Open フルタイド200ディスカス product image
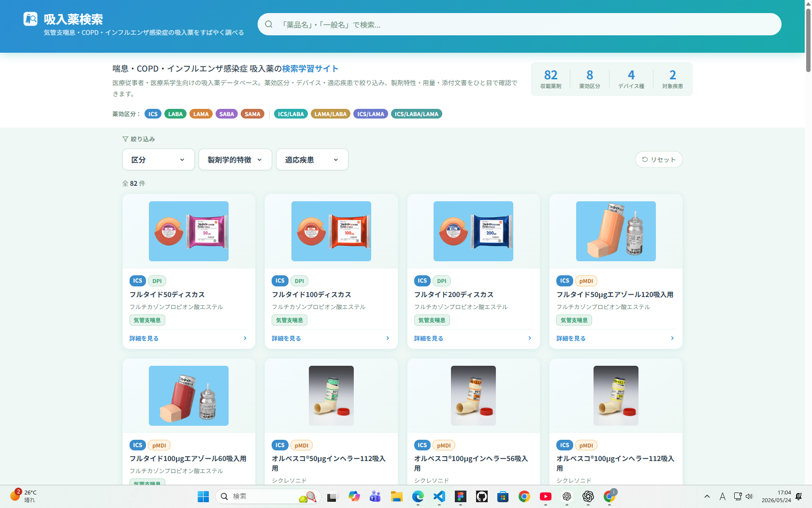Viewport: 812px width, 508px height. click(x=473, y=231)
